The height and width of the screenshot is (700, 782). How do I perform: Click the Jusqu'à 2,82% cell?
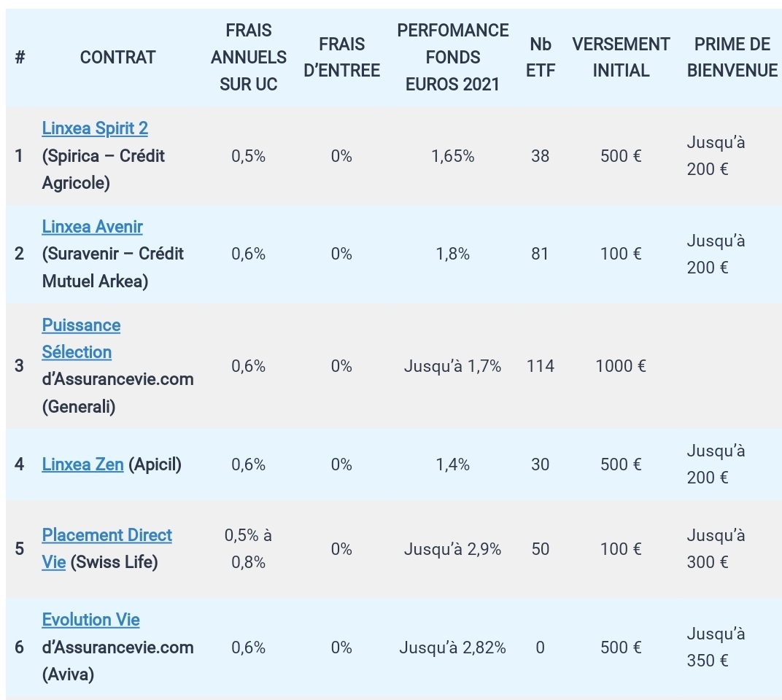[x=453, y=647]
